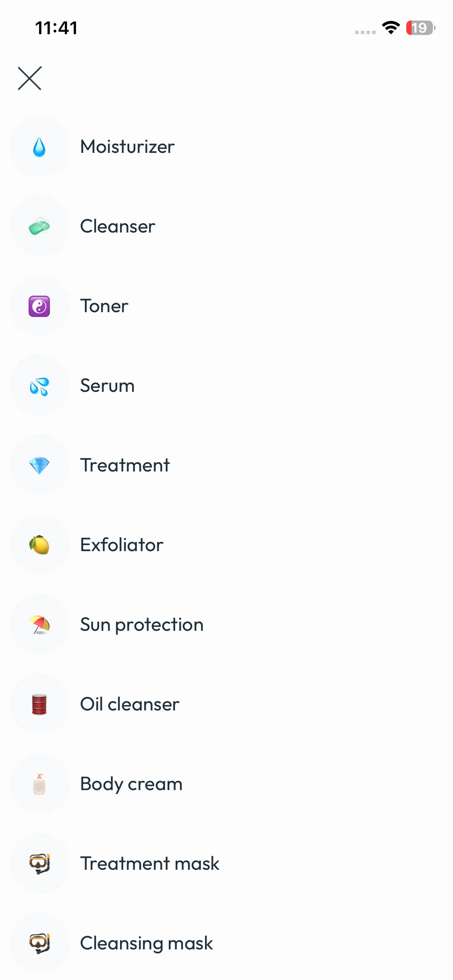The image size is (453, 980).
Task: Tap the splashing droplets Serum icon
Action: (x=39, y=386)
